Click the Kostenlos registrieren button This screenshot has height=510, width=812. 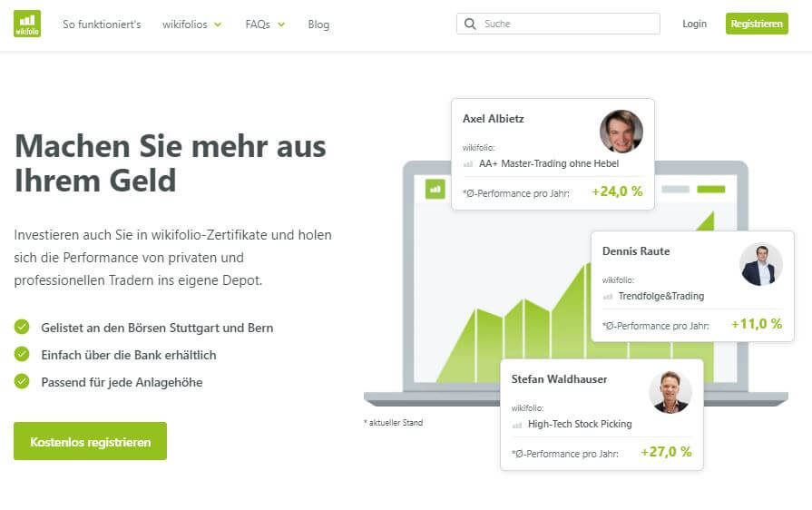pyautogui.click(x=90, y=441)
